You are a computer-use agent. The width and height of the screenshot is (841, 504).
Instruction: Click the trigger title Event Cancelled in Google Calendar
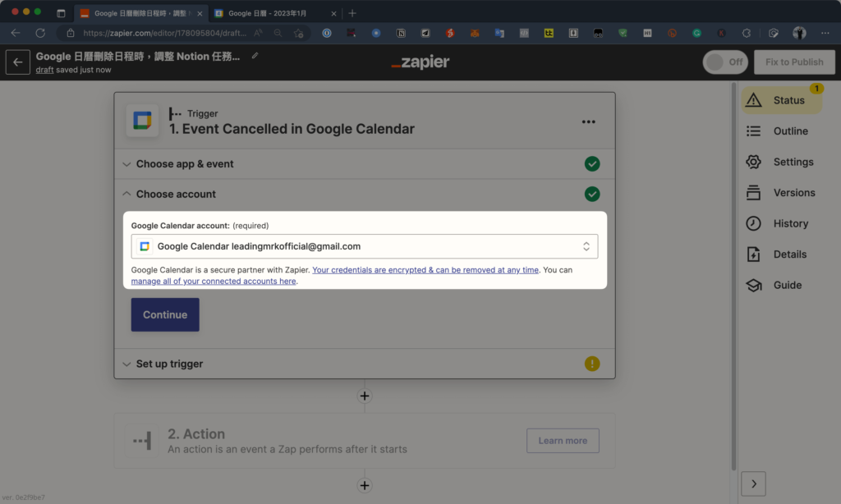[292, 129]
